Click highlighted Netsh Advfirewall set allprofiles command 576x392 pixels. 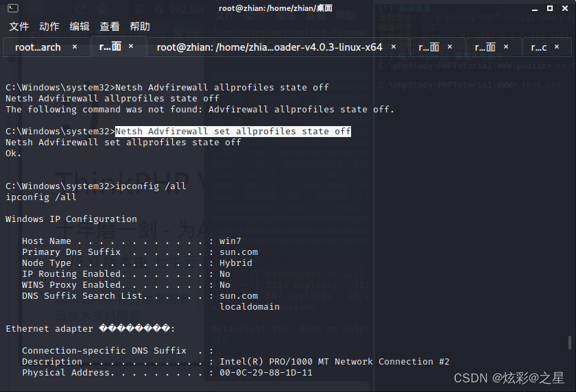click(x=233, y=132)
